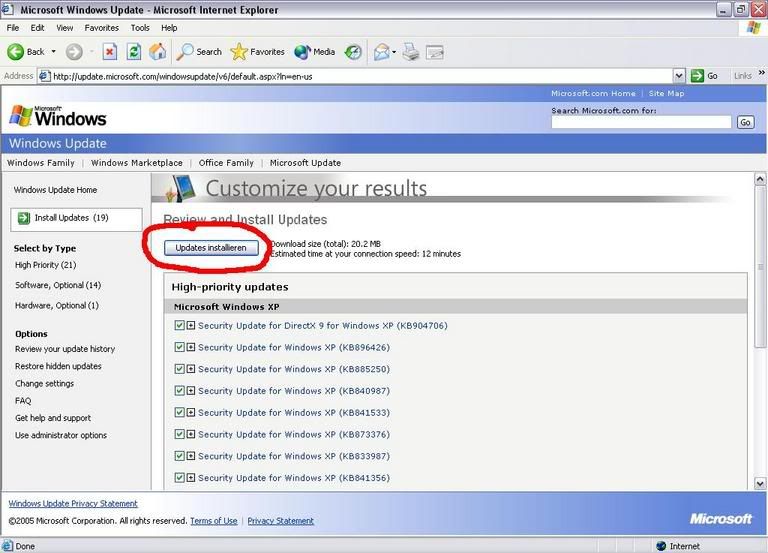Expand the Links toolbar chevron
The height and width of the screenshot is (553, 768).
[762, 73]
